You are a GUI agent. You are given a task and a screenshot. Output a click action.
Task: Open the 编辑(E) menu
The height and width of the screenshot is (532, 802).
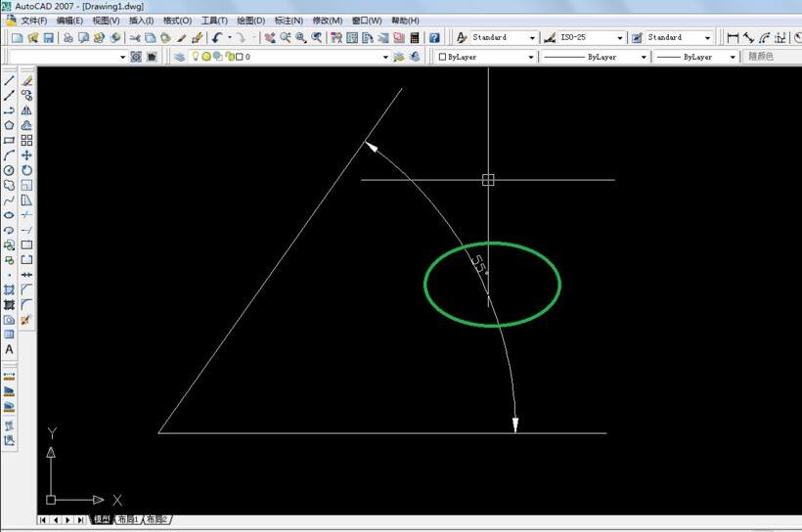[69, 21]
